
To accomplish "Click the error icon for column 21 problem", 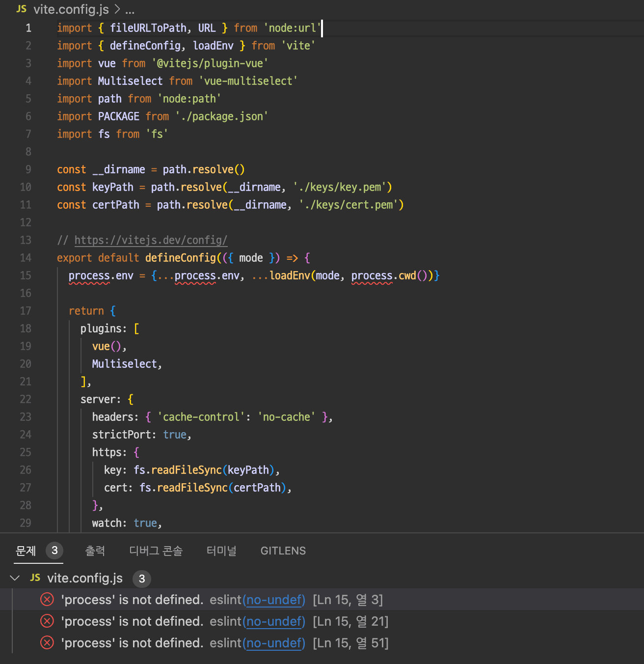I will pyautogui.click(x=47, y=621).
